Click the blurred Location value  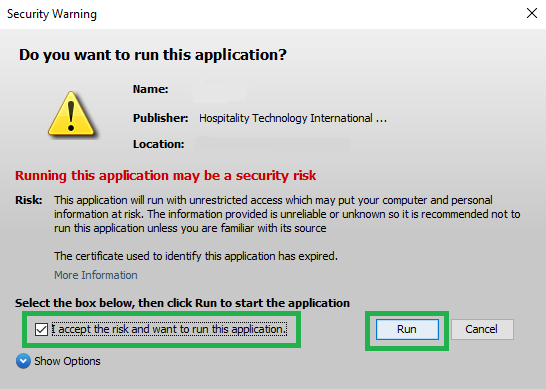[273, 144]
